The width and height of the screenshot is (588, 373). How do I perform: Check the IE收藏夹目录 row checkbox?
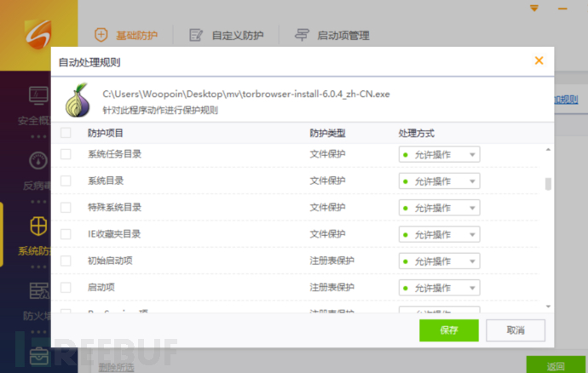coord(66,234)
